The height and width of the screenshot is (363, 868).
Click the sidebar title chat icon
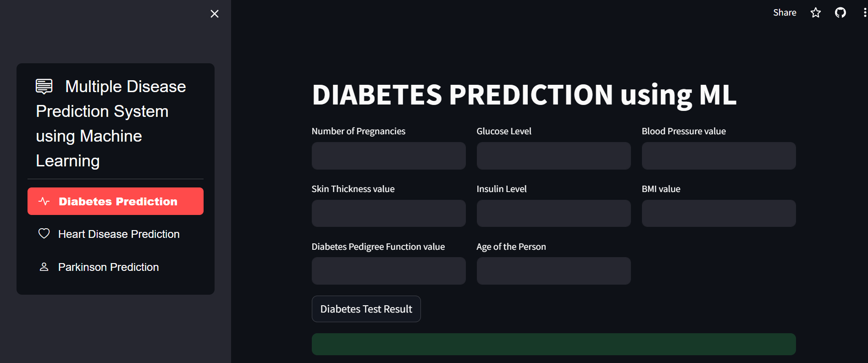click(44, 86)
